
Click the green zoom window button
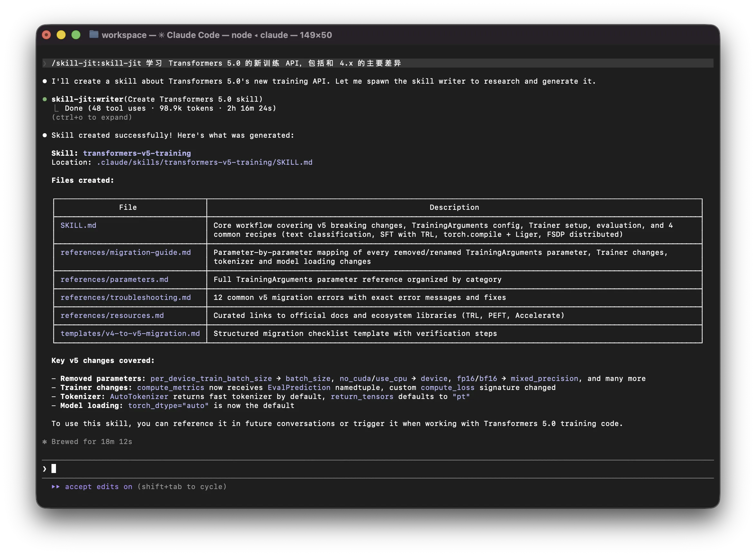(x=76, y=35)
